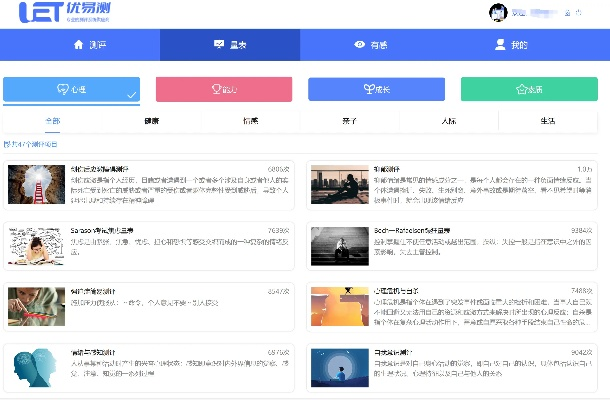Click the scale chart icon in the navigation bar
The height and width of the screenshot is (400, 610).
tap(219, 46)
